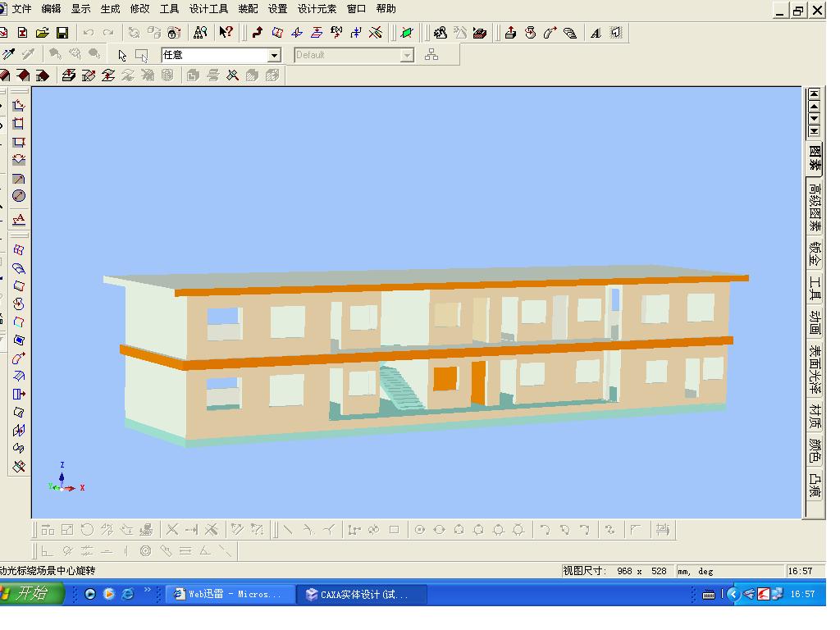Click the red brick material icon
This screenshot has width=840, height=630.
click(x=479, y=33)
